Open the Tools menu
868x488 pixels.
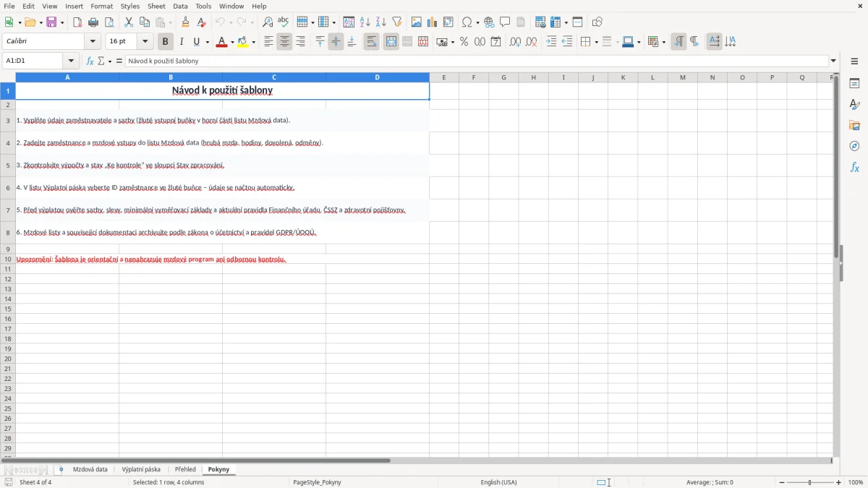pyautogui.click(x=203, y=6)
